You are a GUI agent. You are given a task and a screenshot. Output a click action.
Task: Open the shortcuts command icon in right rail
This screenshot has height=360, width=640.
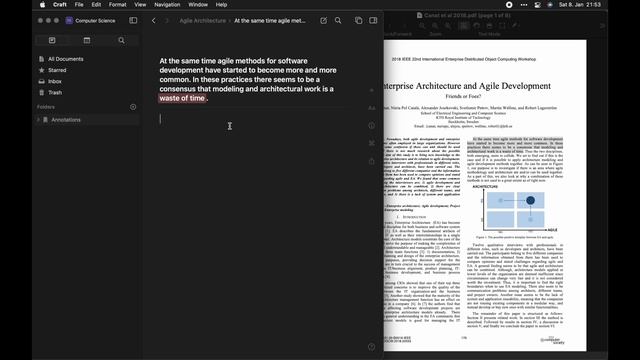click(x=371, y=143)
